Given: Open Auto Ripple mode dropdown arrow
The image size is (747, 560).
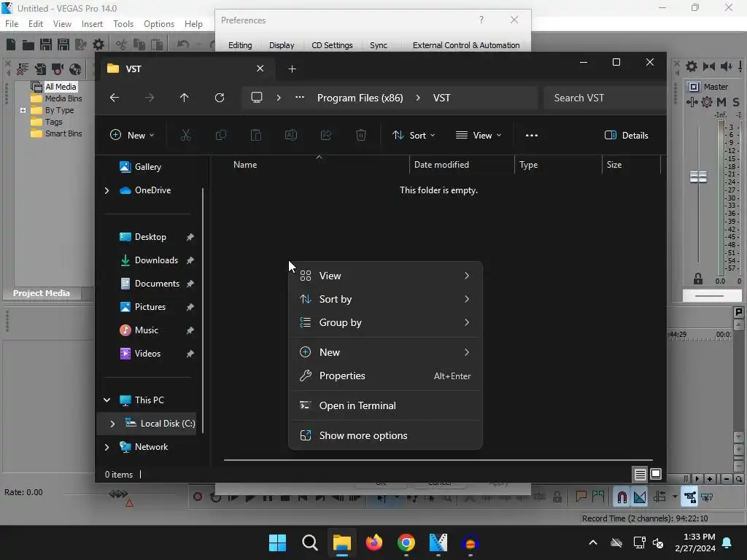Looking at the screenshot, I should (675, 497).
